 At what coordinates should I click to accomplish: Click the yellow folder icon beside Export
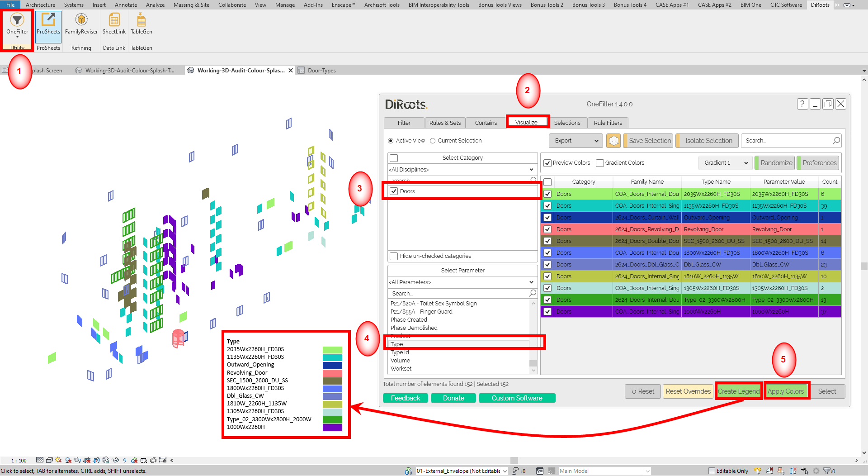[613, 140]
